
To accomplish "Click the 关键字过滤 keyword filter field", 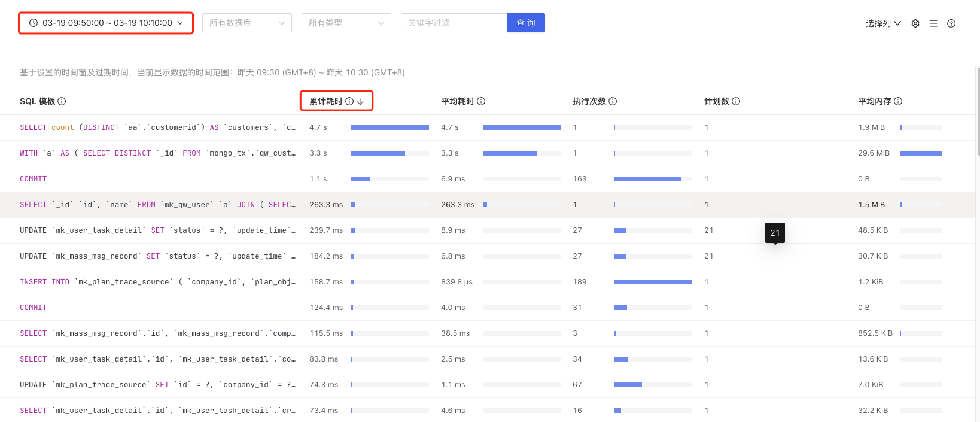I will coord(454,23).
